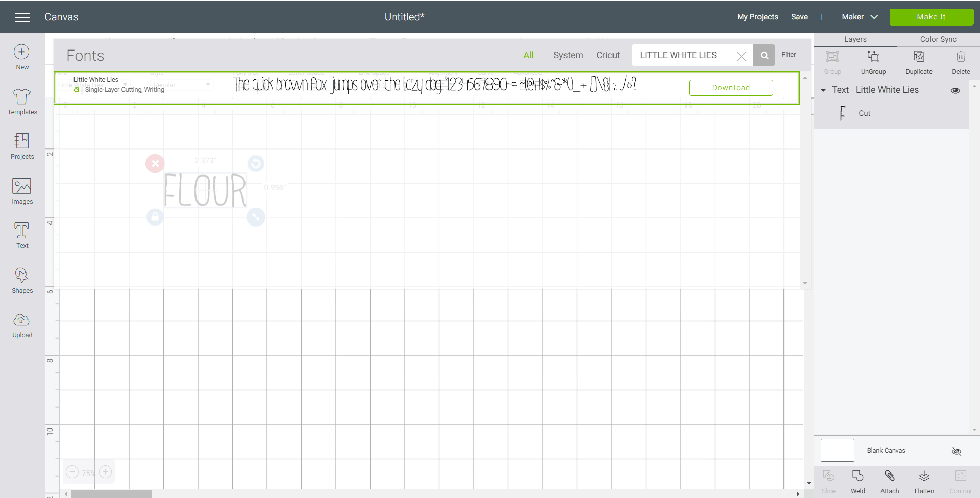This screenshot has height=498, width=980.
Task: Click the rotate handle on FLOUR text
Action: (256, 163)
